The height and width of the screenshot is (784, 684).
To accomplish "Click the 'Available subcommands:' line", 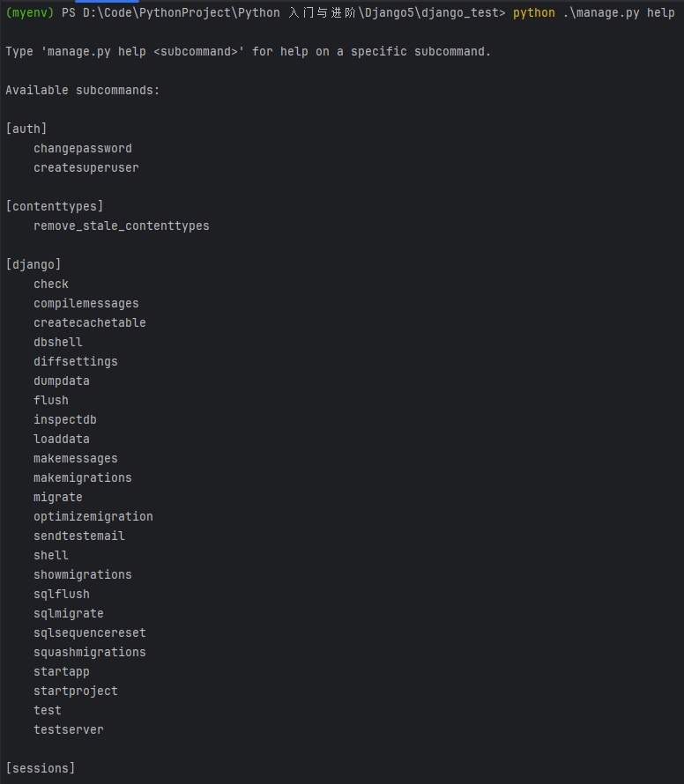I will [x=83, y=91].
